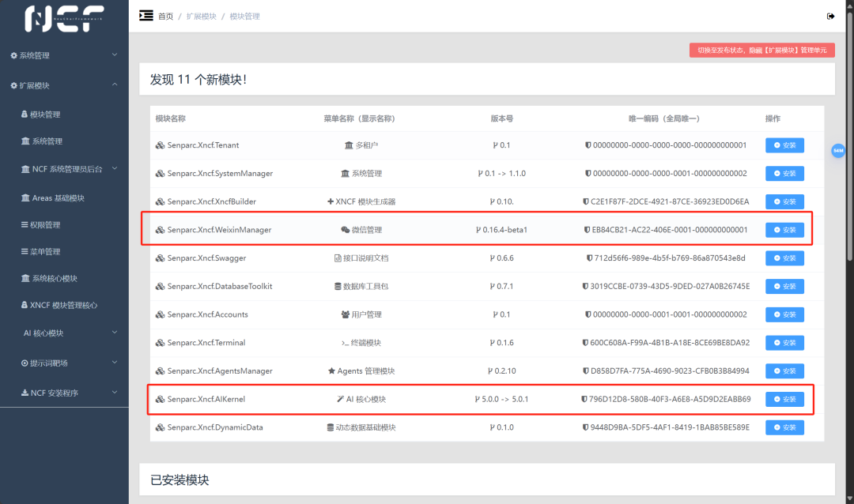Image resolution: width=854 pixels, height=504 pixels.
Task: Click the round blue floating badge icon
Action: (x=838, y=151)
